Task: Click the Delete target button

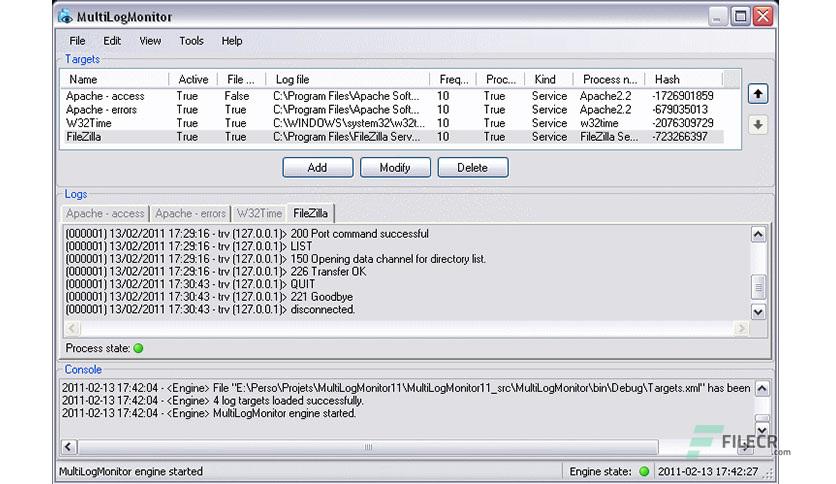Action: coord(473,167)
